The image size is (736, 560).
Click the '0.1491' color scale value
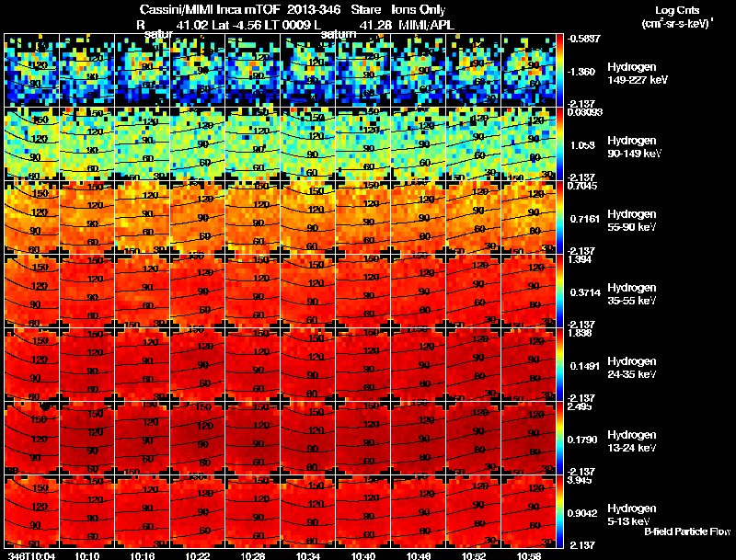pyautogui.click(x=585, y=366)
